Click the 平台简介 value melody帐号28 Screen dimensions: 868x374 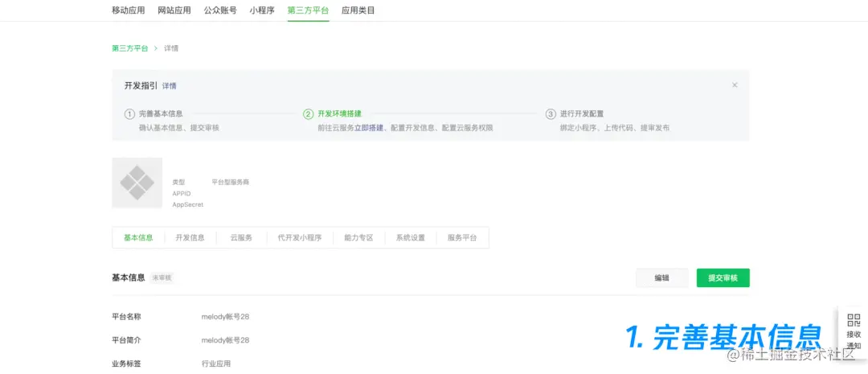tap(225, 340)
